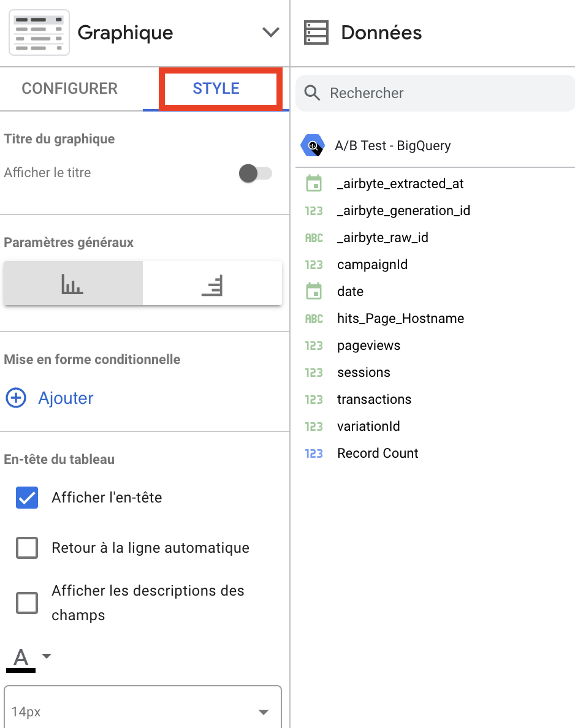The width and height of the screenshot is (575, 728).
Task: Select the _airbyte_extracted_at field
Action: pyautogui.click(x=400, y=184)
